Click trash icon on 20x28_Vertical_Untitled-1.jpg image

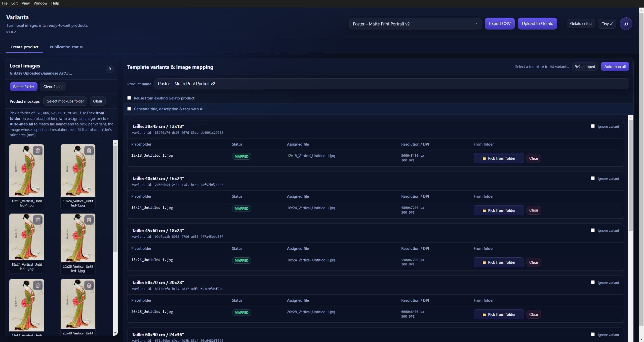89,220
